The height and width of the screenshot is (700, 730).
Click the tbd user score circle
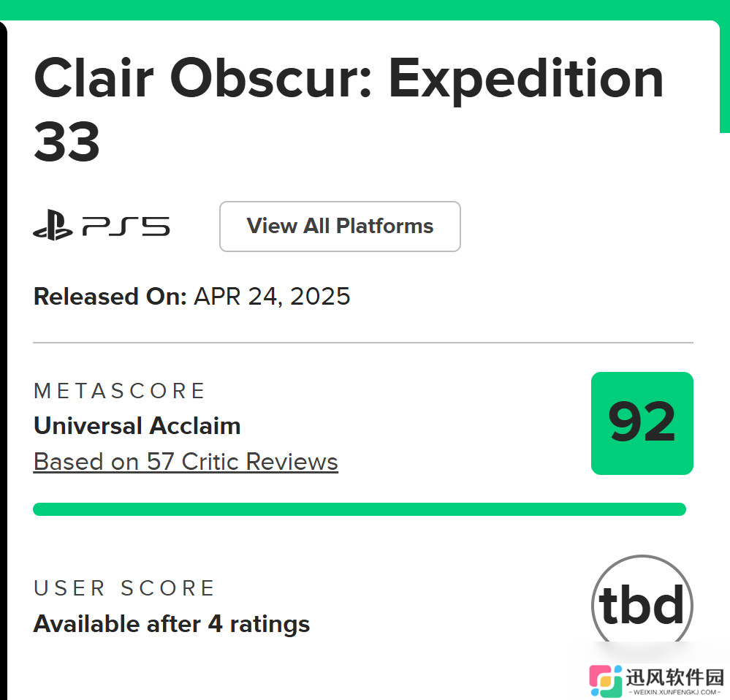[642, 601]
